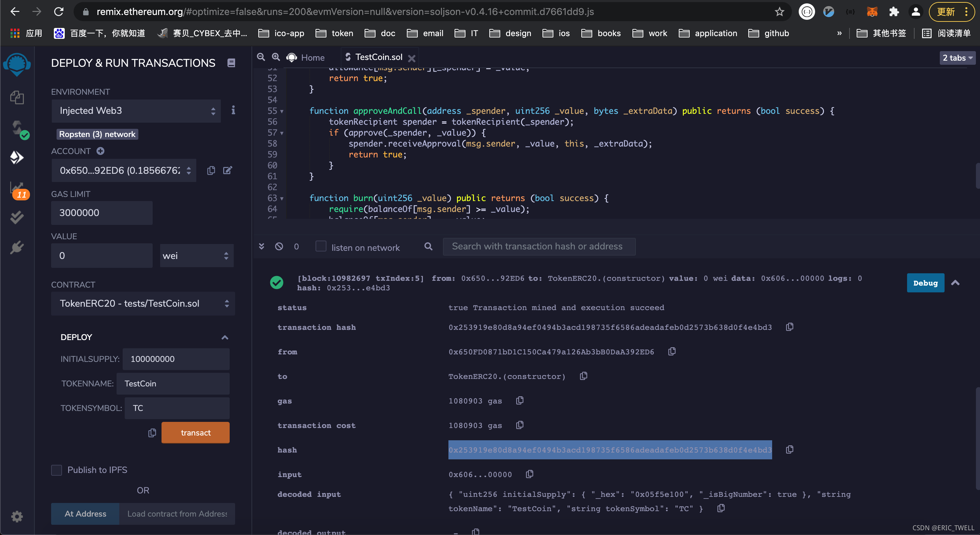Open the File Explorer sidebar icon

pyautogui.click(x=17, y=98)
